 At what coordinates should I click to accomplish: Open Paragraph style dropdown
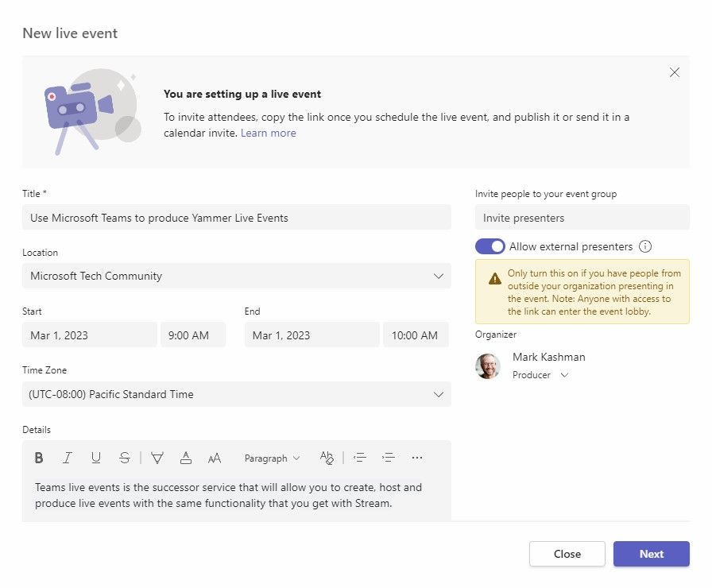272,458
